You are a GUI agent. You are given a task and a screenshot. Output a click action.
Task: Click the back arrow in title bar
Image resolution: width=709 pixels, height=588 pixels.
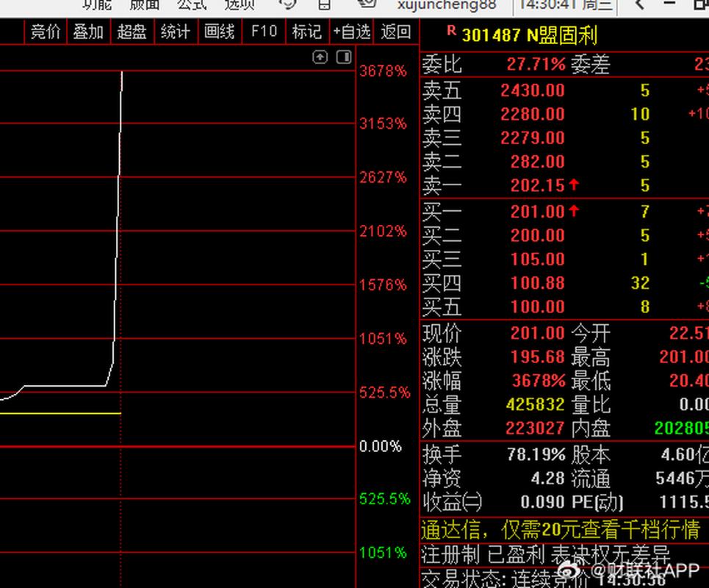tap(639, 4)
